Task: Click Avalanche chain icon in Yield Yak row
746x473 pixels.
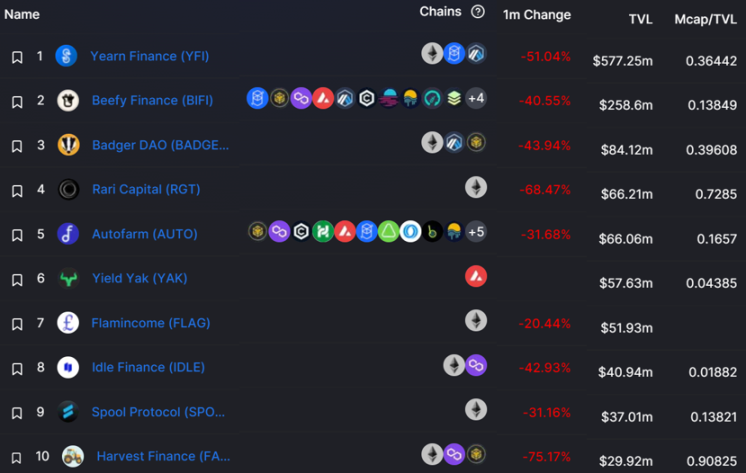Action: coord(476,276)
